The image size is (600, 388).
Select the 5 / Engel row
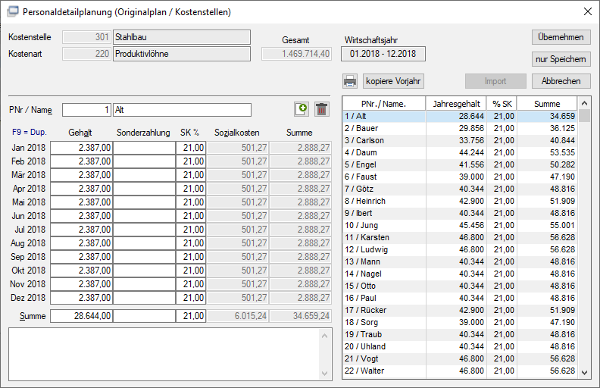pos(460,165)
